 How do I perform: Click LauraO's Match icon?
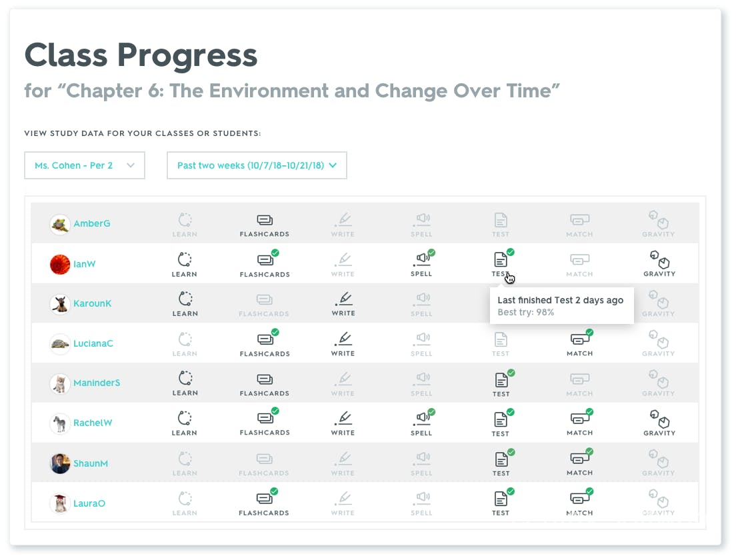pyautogui.click(x=579, y=499)
